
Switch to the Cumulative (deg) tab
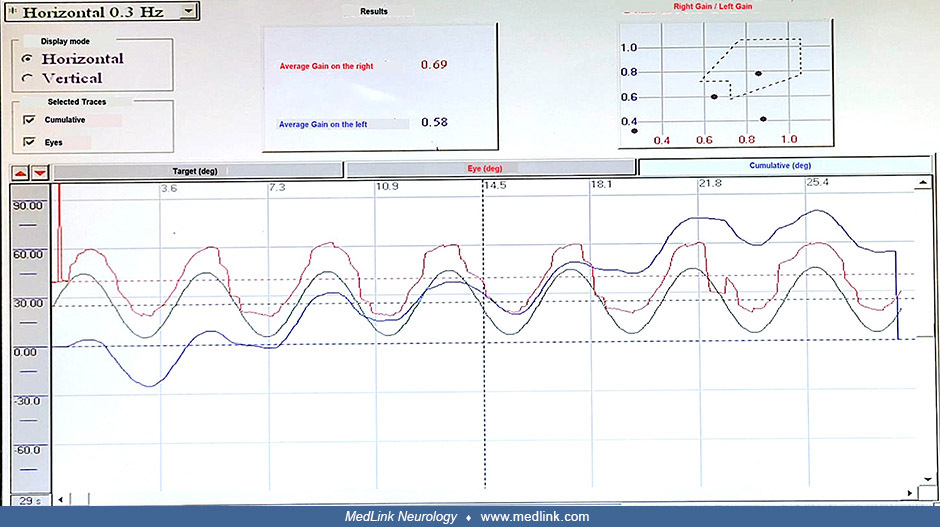(x=785, y=165)
